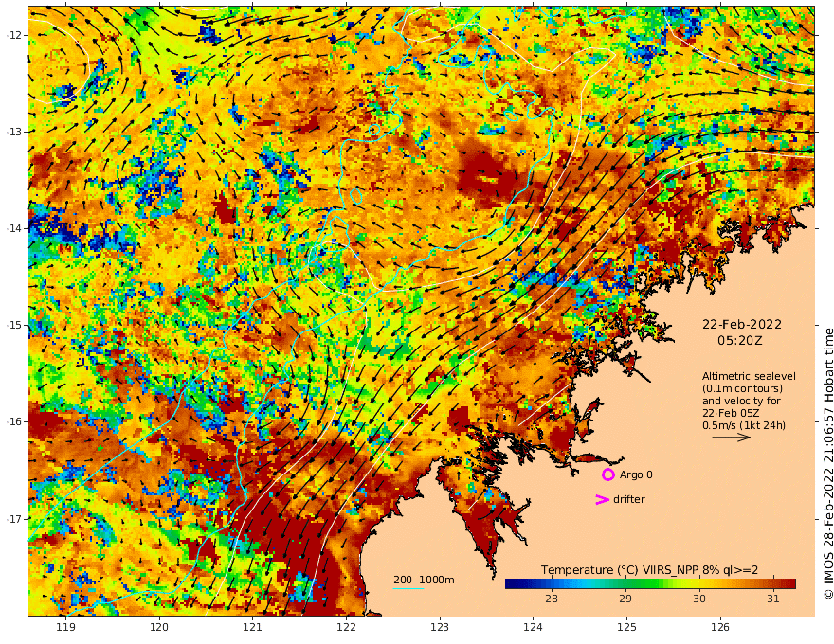This screenshot has height=644, width=834.
Task: Click the longitude label 120
Action: click(x=159, y=627)
